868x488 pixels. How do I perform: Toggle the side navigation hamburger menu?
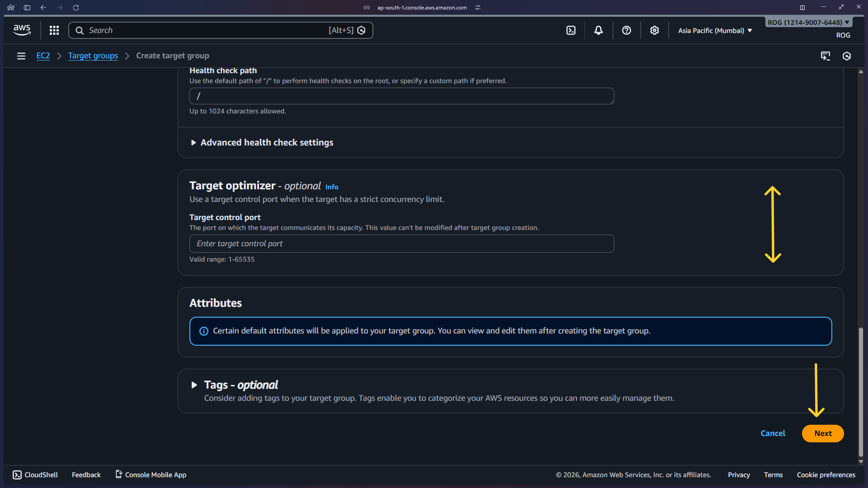[21, 56]
